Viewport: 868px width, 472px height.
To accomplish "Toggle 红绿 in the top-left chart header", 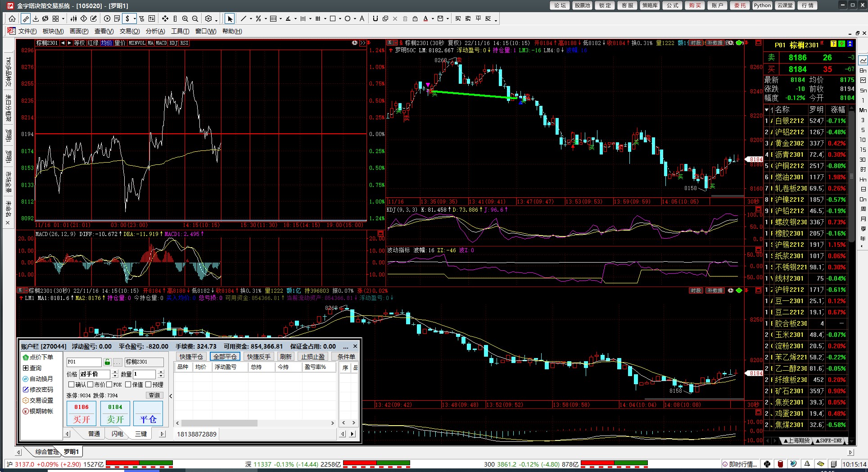I will coord(93,43).
